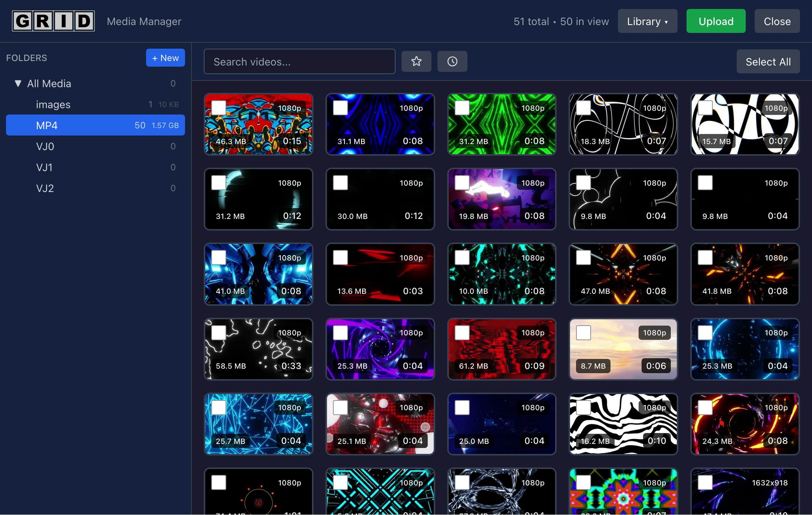Click the GRID logo
This screenshot has width=812, height=515.
click(x=53, y=21)
